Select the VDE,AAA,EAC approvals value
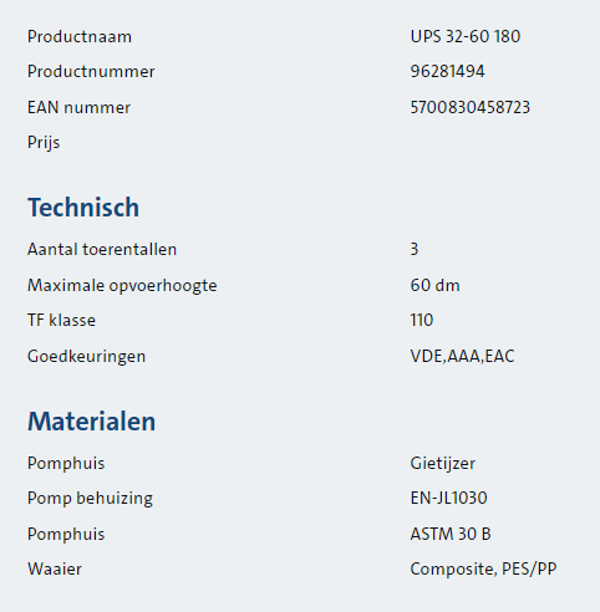This screenshot has width=600, height=612. point(462,356)
